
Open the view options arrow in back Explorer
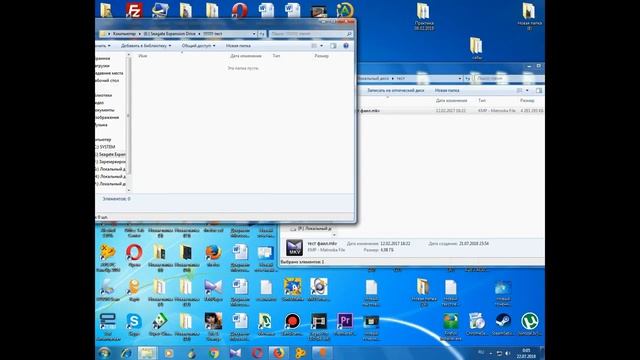[527, 90]
